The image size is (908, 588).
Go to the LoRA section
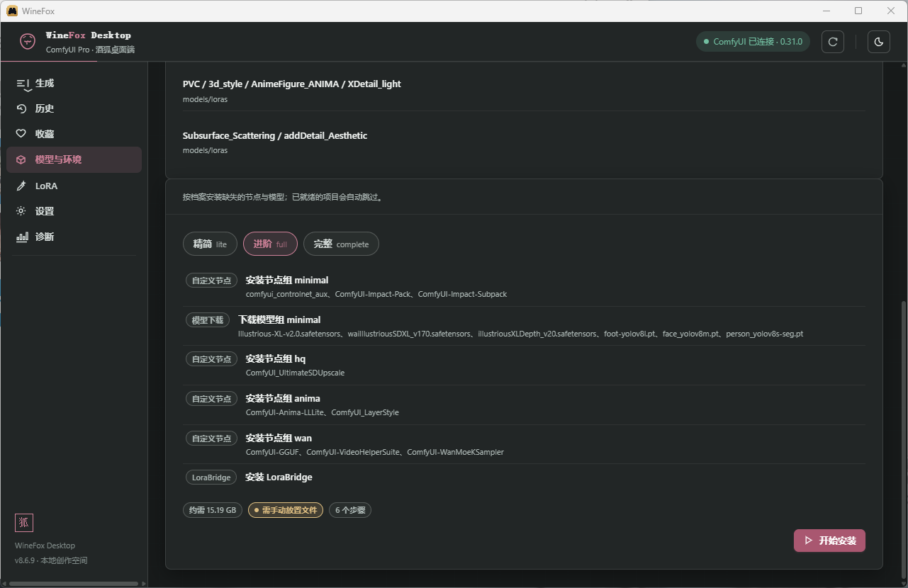coord(74,186)
